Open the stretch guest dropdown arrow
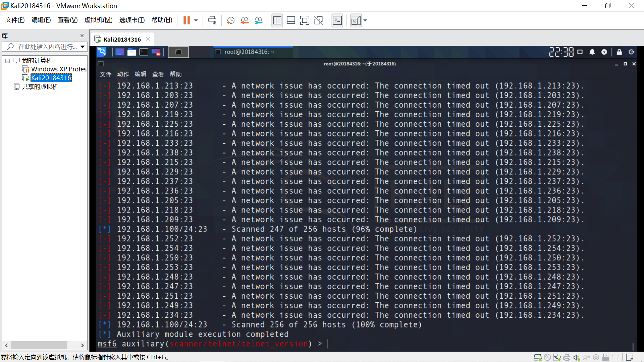Viewport: 644px width, 362px height. coord(365,20)
